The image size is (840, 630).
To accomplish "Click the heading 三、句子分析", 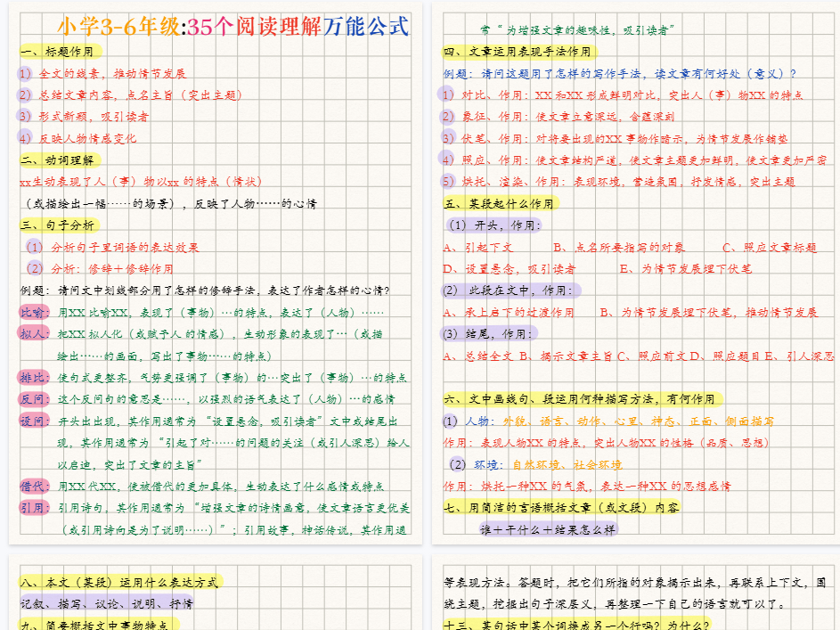I will pyautogui.click(x=62, y=225).
